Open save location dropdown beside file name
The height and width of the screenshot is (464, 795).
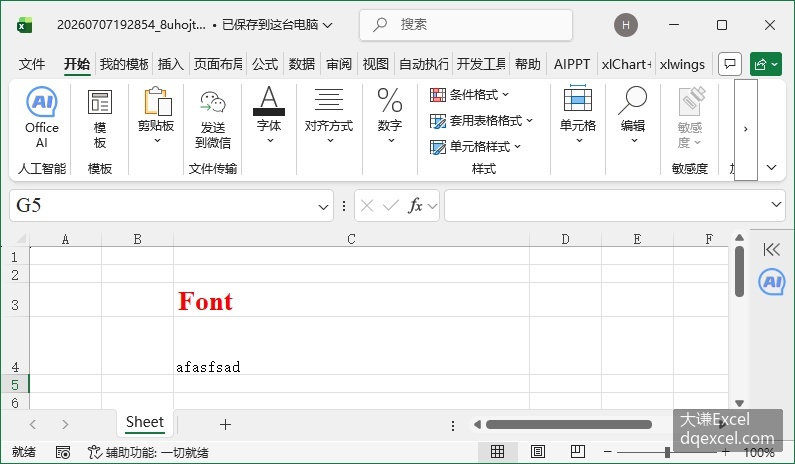click(x=328, y=25)
